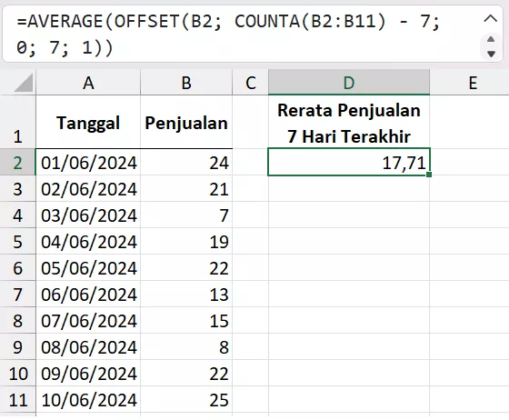
Task: Select row 7 header
Action: pos(17,294)
